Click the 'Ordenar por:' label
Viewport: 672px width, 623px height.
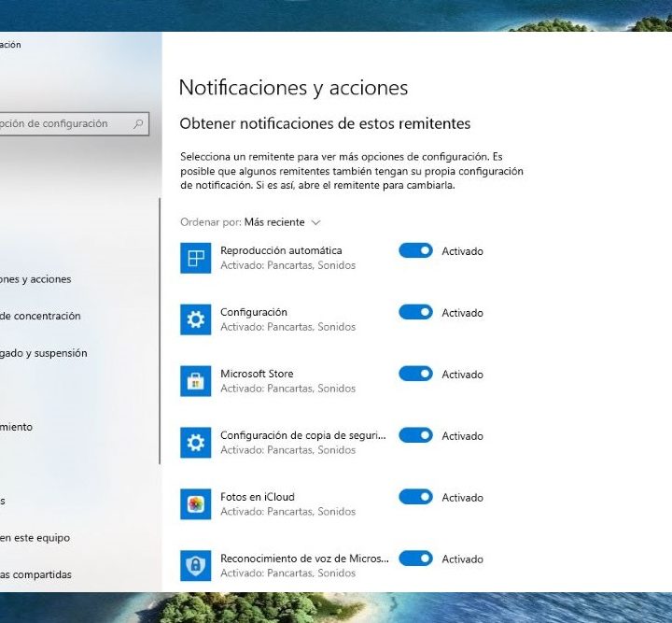click(x=210, y=222)
